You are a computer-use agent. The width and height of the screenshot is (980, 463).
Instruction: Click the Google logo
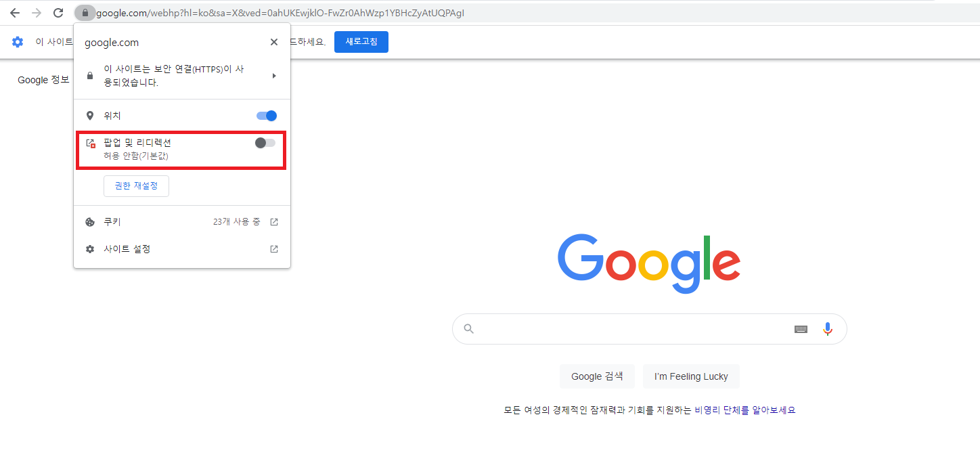point(649,263)
